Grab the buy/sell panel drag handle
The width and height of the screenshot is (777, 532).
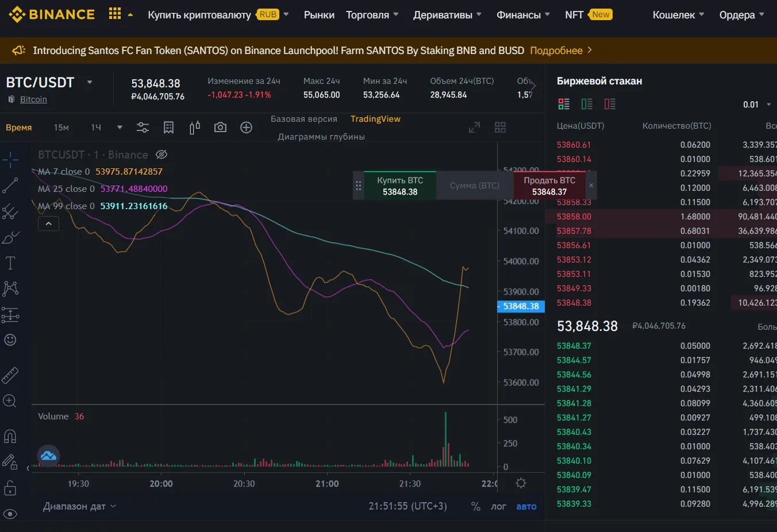359,186
